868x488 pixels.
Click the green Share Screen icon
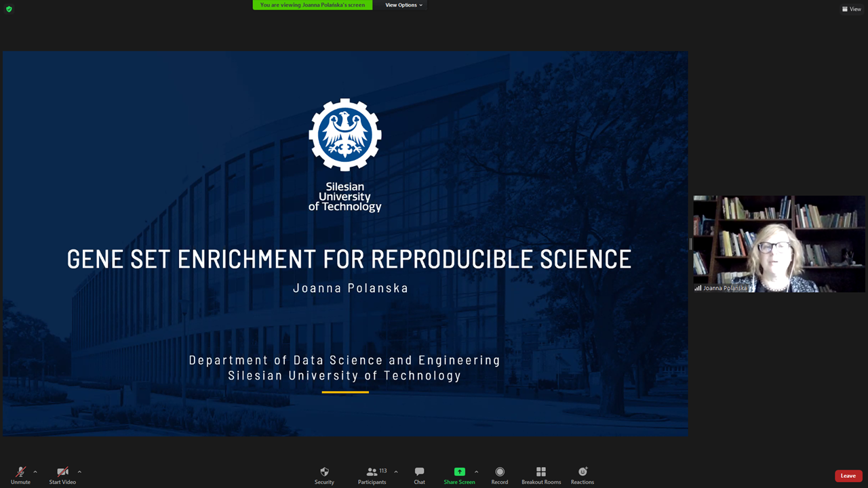(x=459, y=472)
